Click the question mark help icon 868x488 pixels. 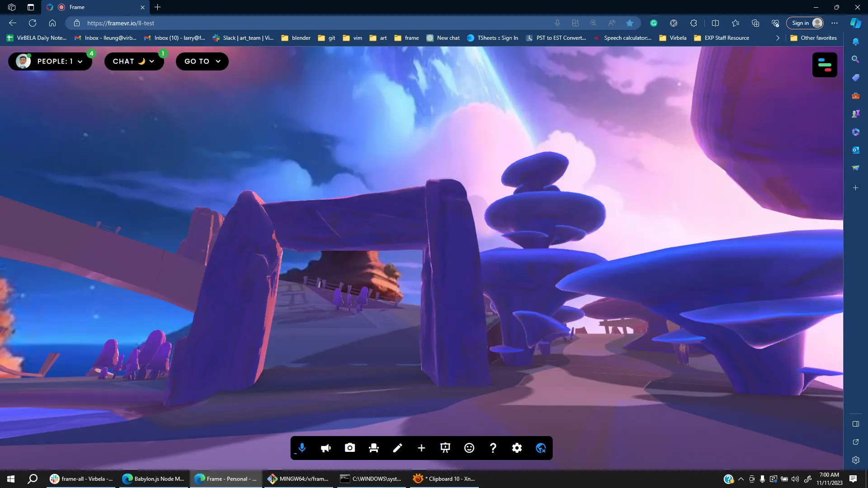pyautogui.click(x=493, y=448)
